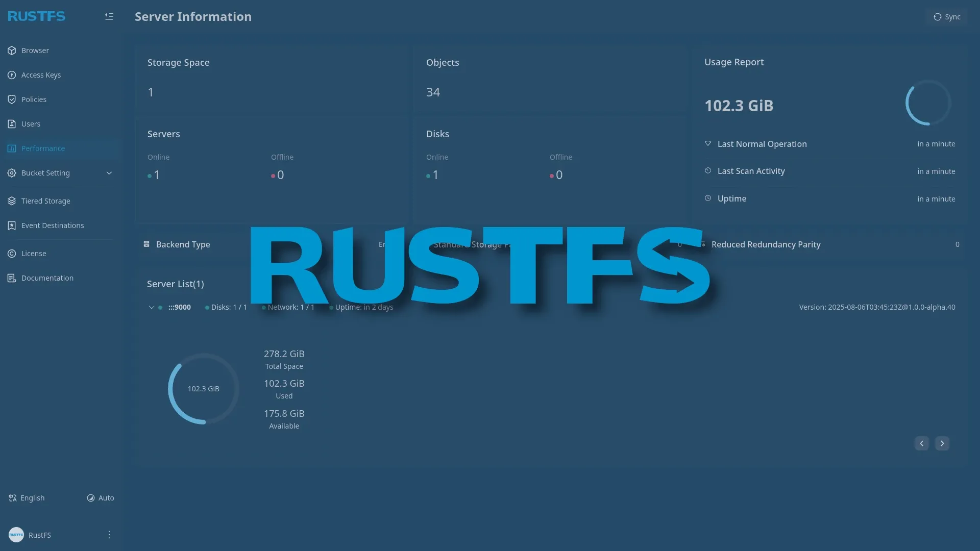This screenshot has height=551, width=980.
Task: Click the Last Normal Operation icon
Action: pyautogui.click(x=708, y=143)
